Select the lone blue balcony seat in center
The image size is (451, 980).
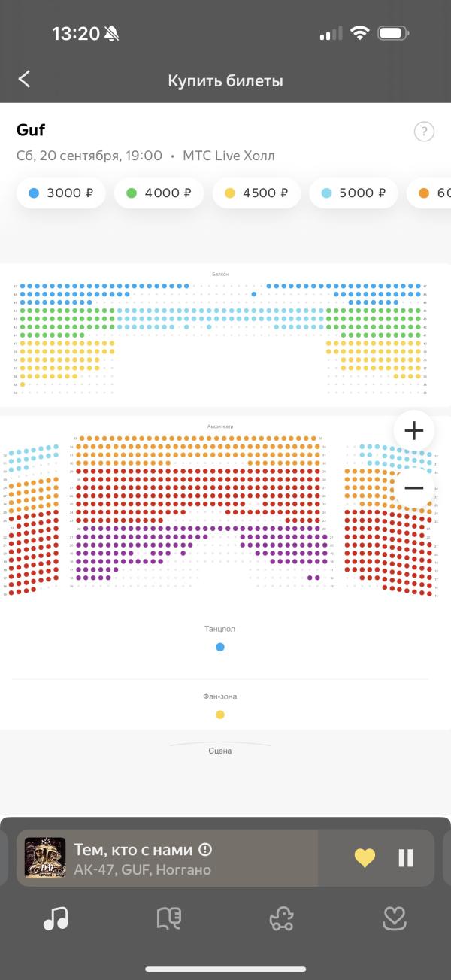point(254,294)
